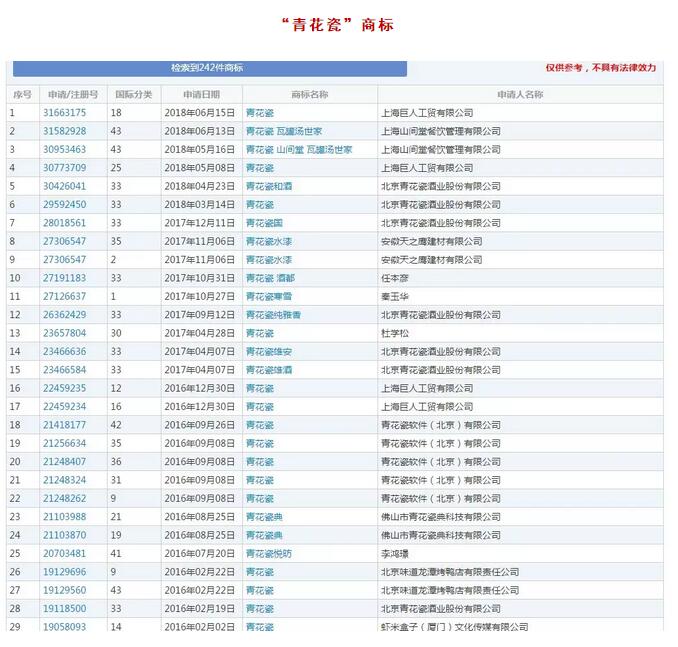
Task: Select date cell 2018年04月23日
Action: [200, 186]
